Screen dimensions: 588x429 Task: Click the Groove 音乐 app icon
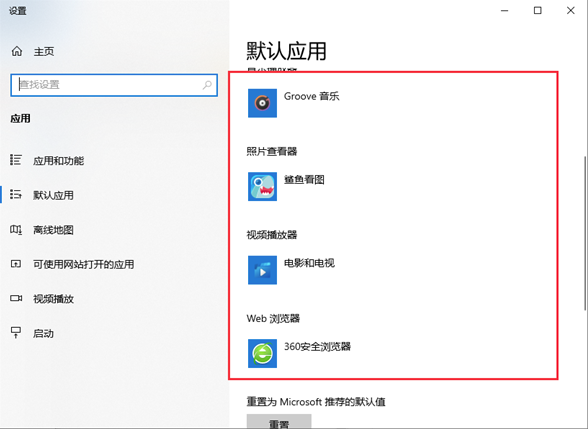[x=262, y=103]
